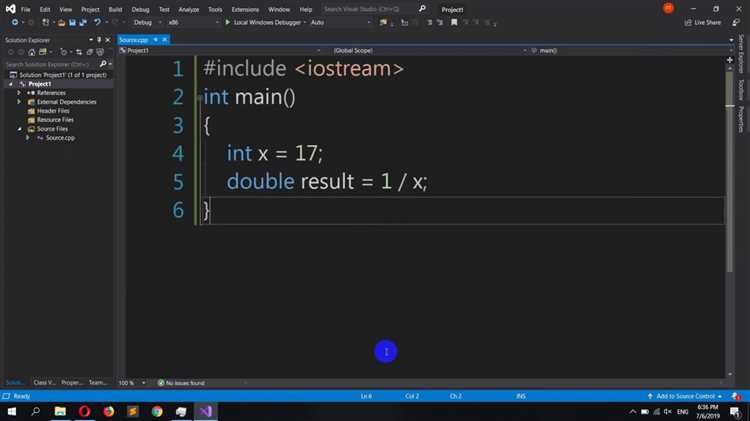Expand the External Dependencies node
This screenshot has height=421, width=750.
click(x=19, y=102)
